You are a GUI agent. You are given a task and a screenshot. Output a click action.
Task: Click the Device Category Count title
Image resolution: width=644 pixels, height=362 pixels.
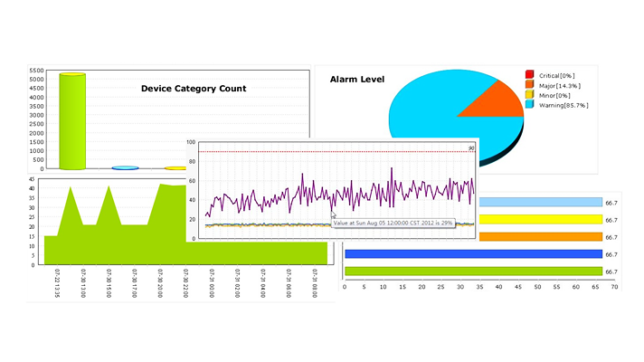[194, 89]
